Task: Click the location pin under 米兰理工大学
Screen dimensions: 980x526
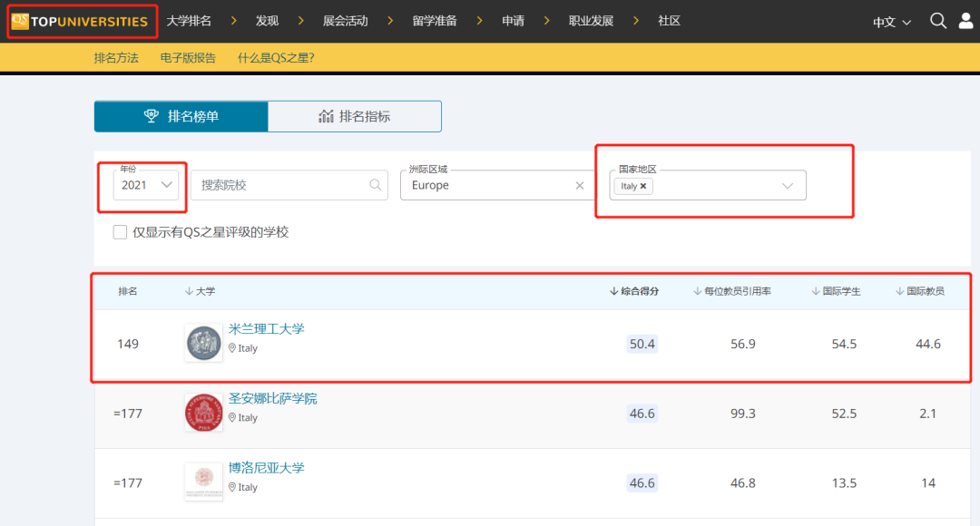Action: [232, 348]
